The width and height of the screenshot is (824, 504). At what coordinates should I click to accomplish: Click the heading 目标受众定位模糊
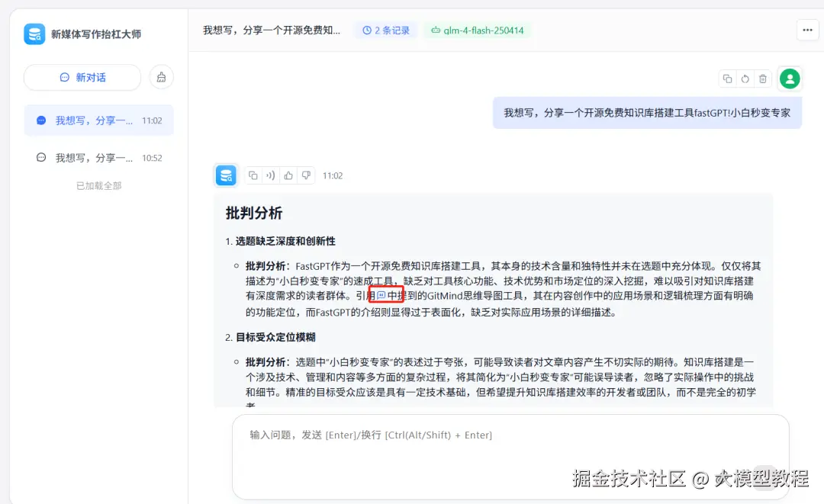(275, 338)
